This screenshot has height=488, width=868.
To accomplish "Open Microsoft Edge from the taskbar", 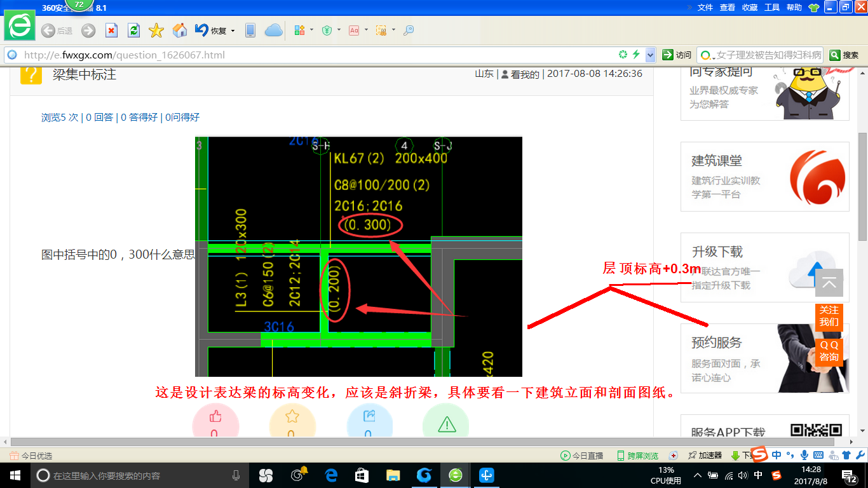I will pyautogui.click(x=331, y=475).
